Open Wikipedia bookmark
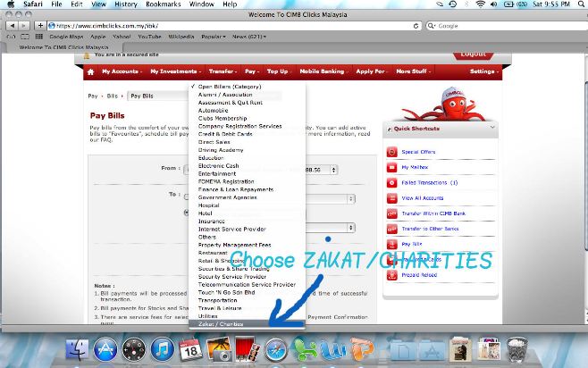 (181, 37)
